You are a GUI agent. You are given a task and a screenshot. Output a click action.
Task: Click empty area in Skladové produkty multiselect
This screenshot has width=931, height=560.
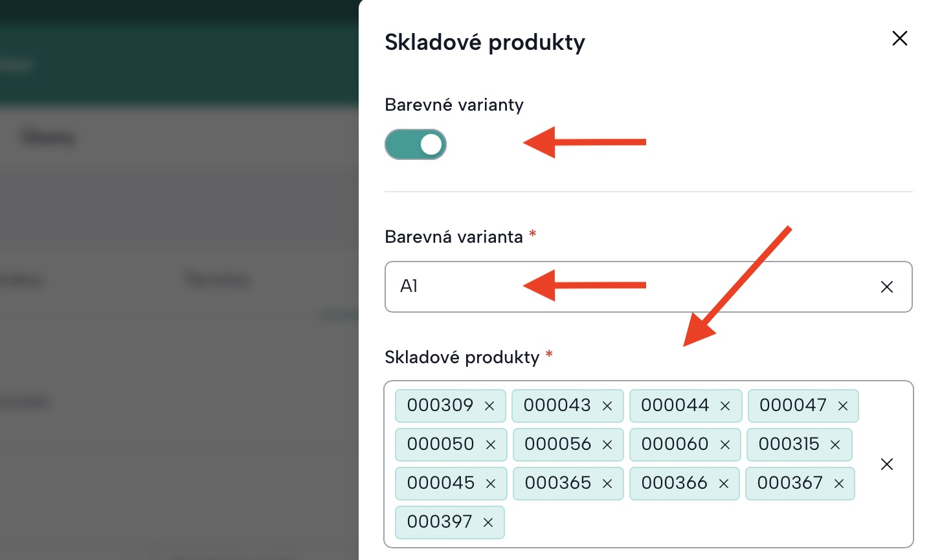[x=680, y=522]
